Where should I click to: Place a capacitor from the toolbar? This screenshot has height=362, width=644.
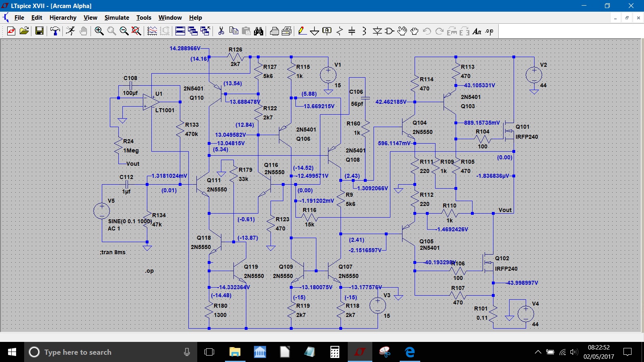(352, 31)
